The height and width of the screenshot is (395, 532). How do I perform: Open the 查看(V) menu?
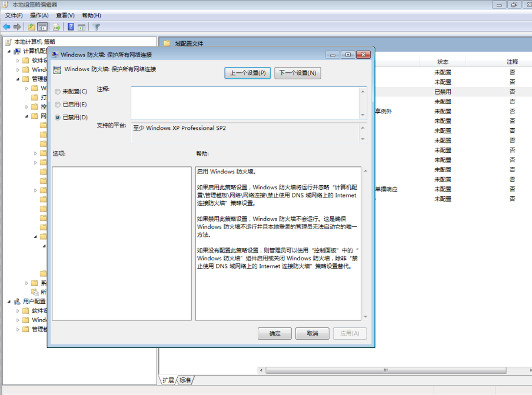tap(65, 15)
